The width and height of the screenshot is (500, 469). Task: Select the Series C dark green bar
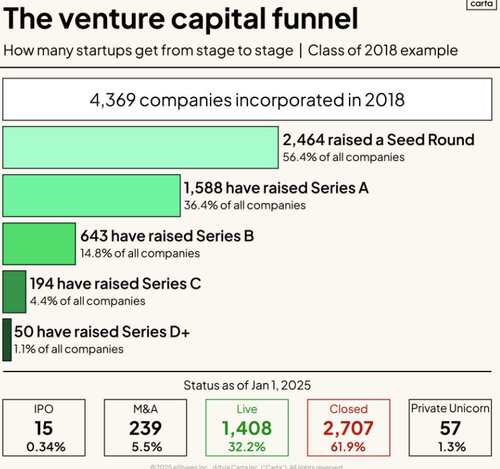click(14, 292)
